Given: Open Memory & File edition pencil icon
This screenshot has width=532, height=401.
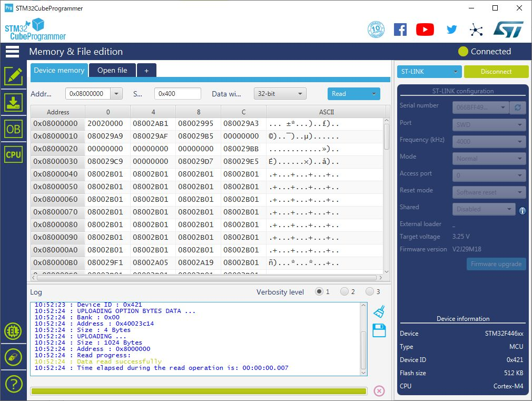Looking at the screenshot, I should (x=13, y=76).
